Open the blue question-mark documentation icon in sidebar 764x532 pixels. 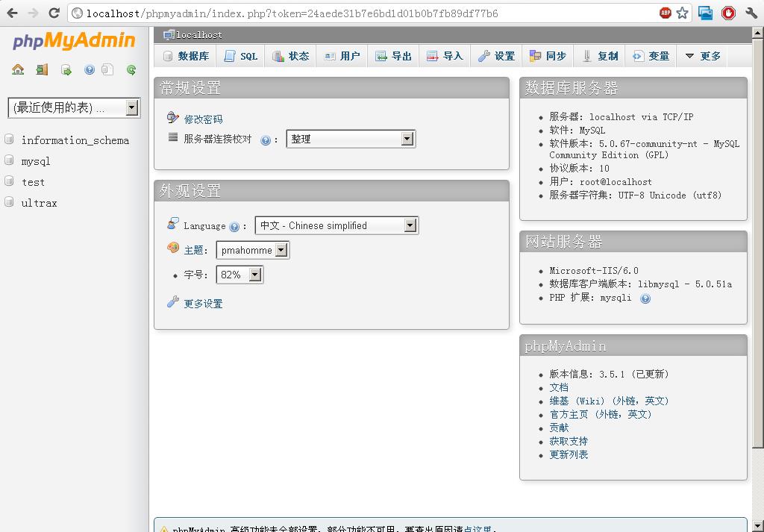click(90, 69)
